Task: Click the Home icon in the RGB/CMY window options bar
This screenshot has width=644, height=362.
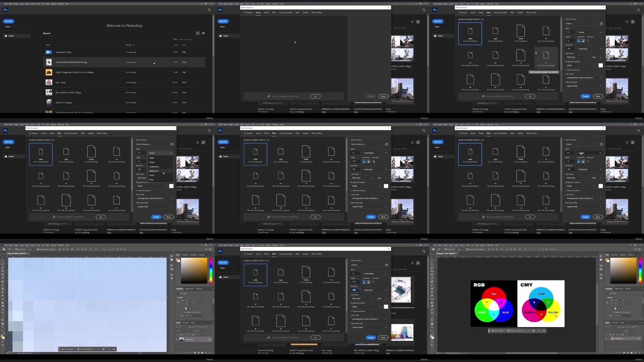Action: [x=433, y=249]
